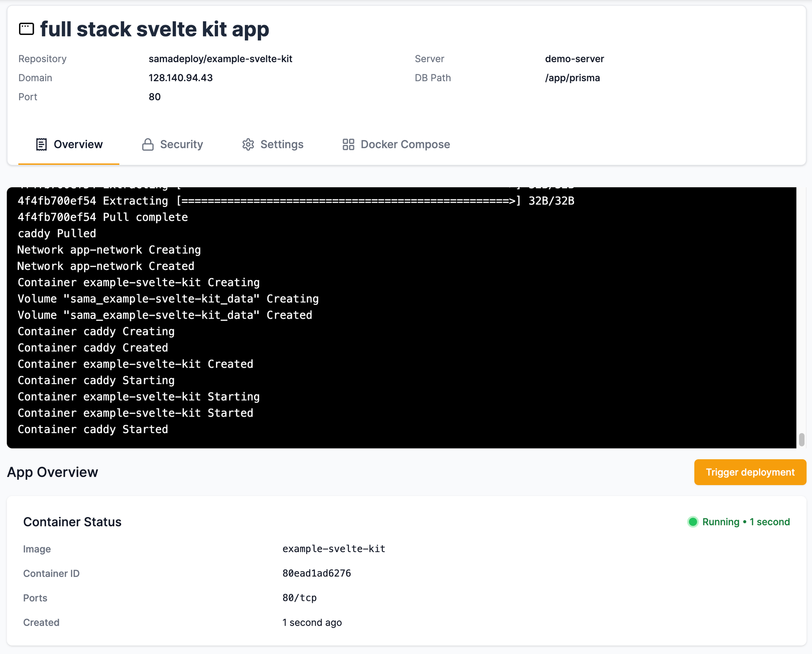Click the 128.140.94.43 domain value
This screenshot has width=812, height=654.
[180, 78]
